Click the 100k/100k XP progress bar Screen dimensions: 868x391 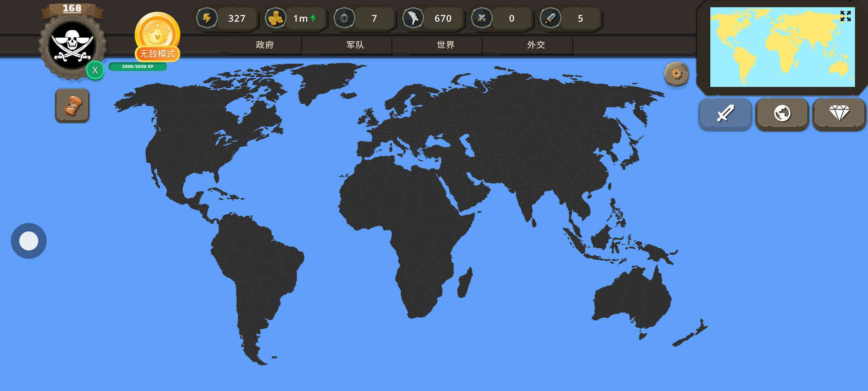point(137,67)
